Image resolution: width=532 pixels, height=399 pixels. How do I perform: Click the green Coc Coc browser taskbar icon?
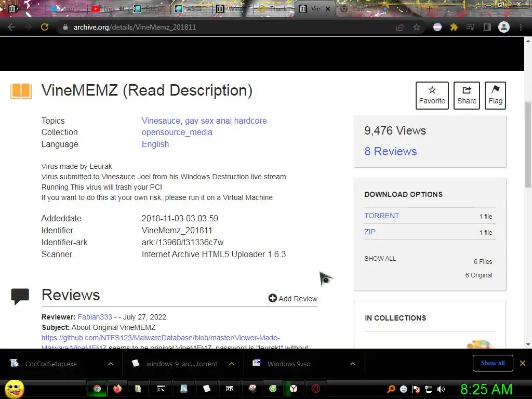(x=273, y=389)
